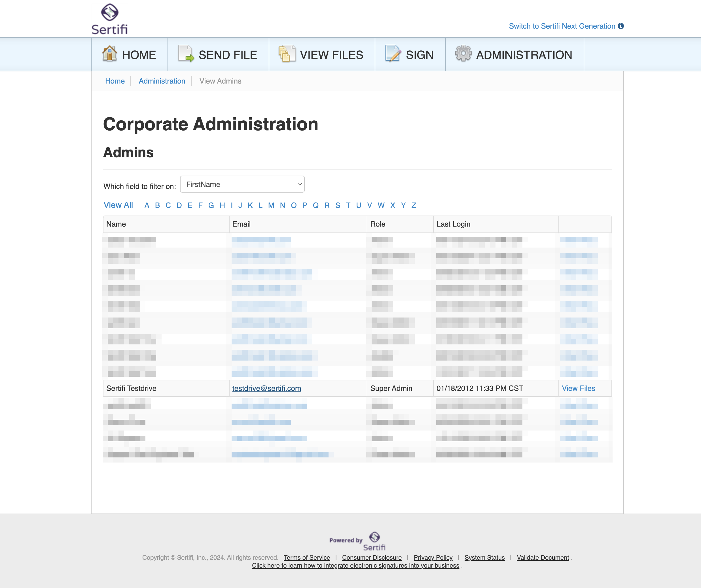Filter admins by letter D
701x588 pixels.
[179, 205]
